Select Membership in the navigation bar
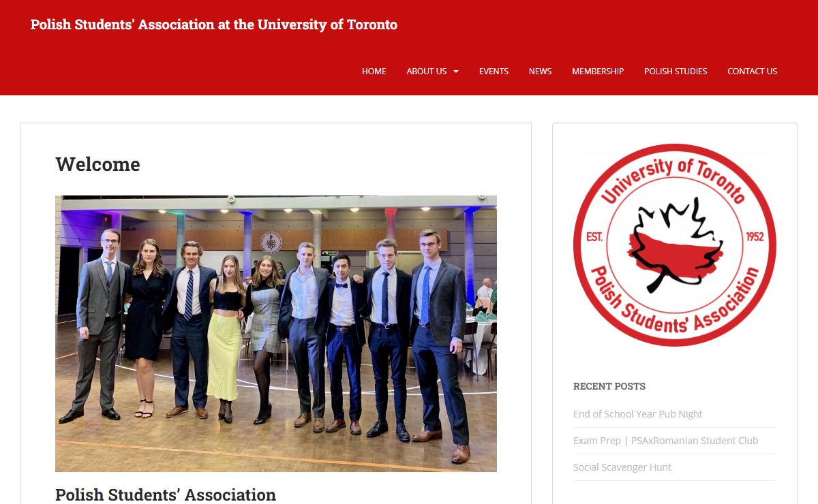This screenshot has width=818, height=504. [x=598, y=71]
